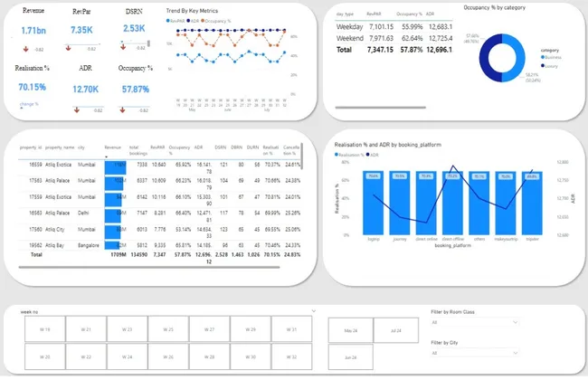Select week W 28 slicer tile
The image size is (588, 380).
coord(209,356)
